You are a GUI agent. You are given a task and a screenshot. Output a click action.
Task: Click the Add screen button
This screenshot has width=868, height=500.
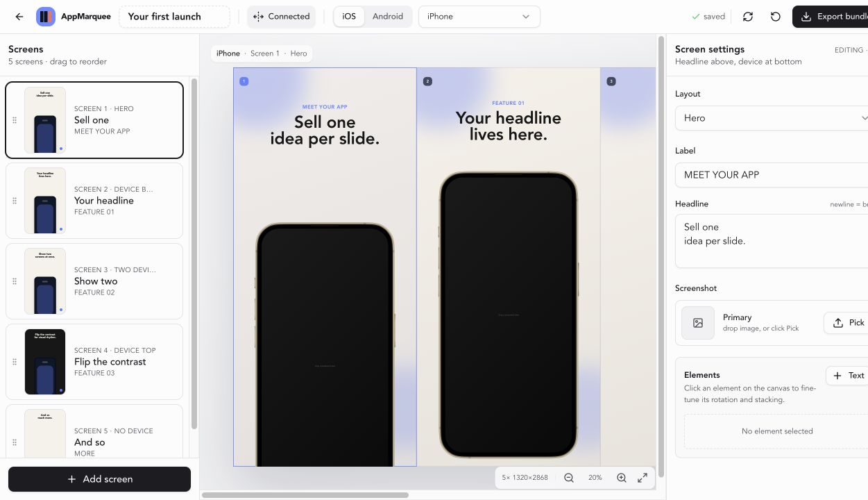pyautogui.click(x=99, y=479)
